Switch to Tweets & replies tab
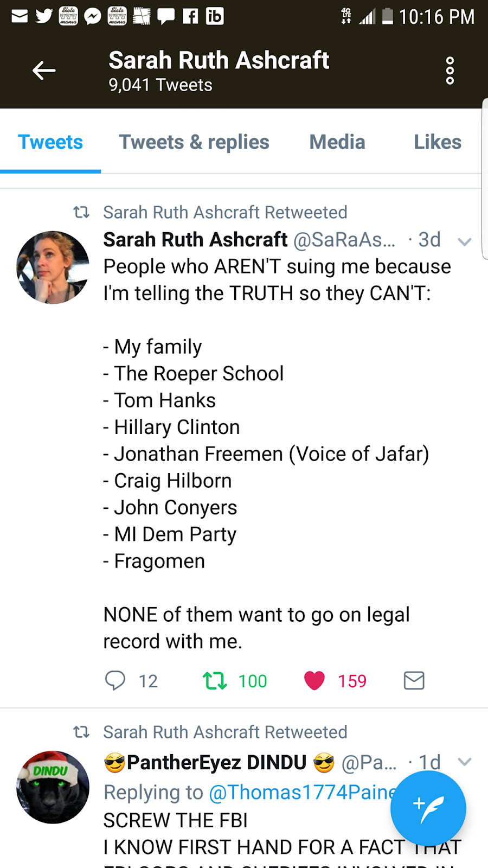Screen dimensions: 488x868 coord(194,142)
